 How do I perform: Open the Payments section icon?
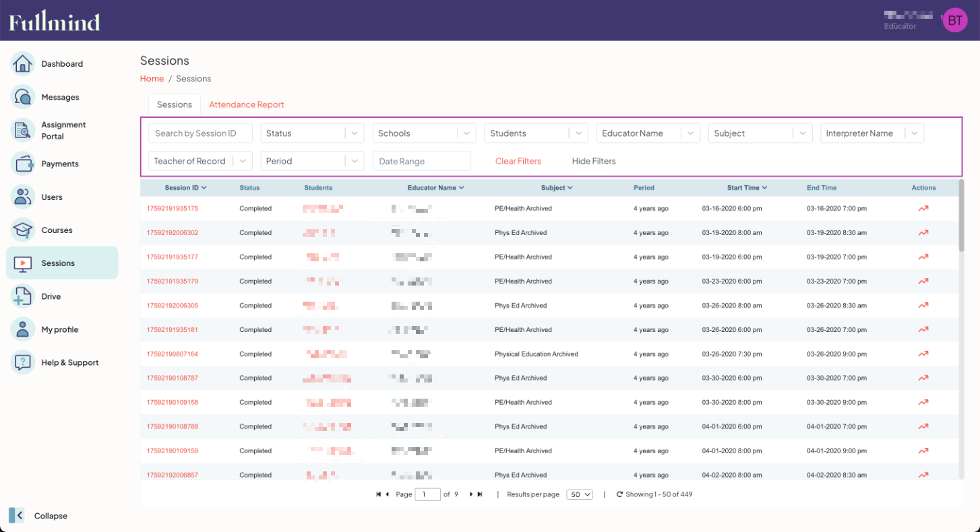click(24, 164)
